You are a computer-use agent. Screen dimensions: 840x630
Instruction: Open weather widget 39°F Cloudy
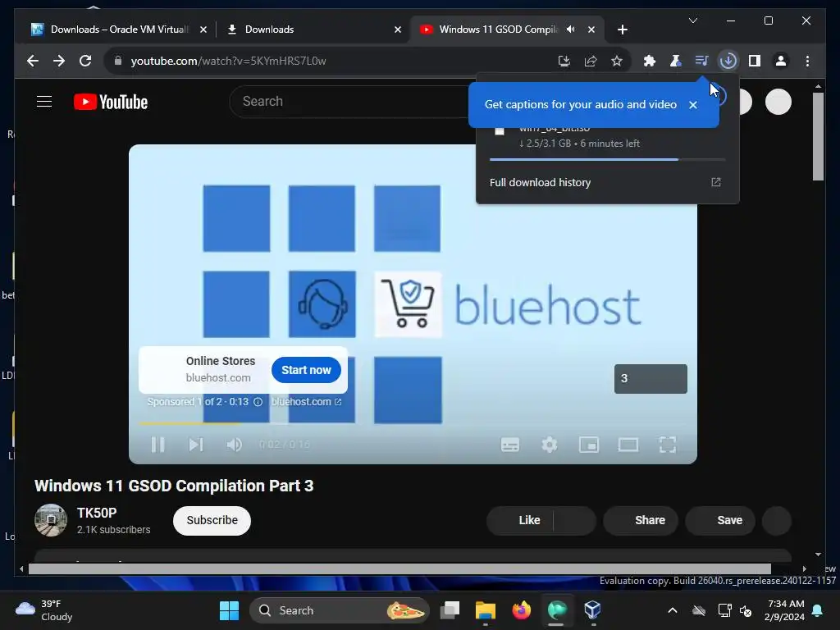[x=44, y=610]
